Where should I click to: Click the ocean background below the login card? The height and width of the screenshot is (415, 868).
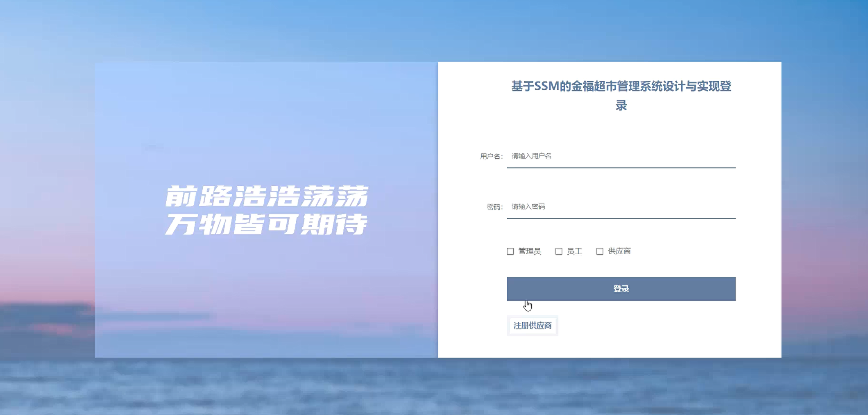coord(434,386)
